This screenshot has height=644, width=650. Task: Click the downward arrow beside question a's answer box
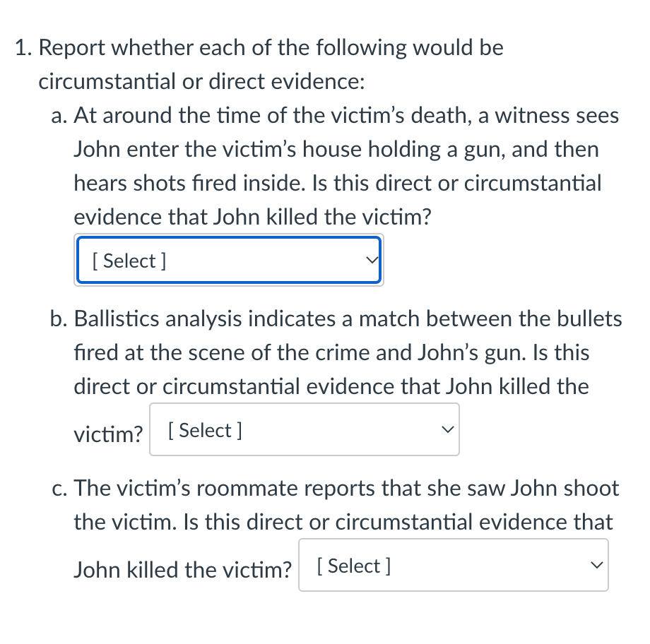click(371, 260)
